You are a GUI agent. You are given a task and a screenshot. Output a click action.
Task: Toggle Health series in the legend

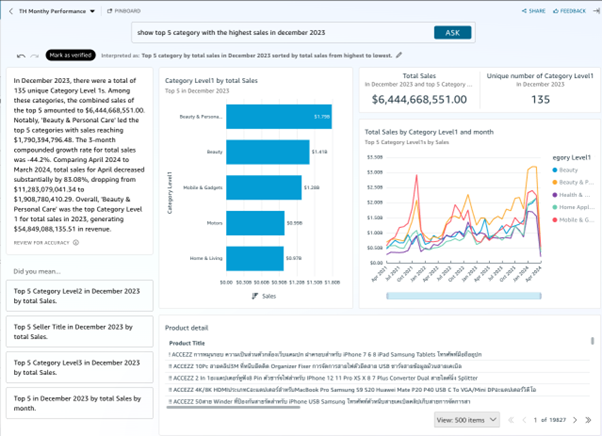570,194
